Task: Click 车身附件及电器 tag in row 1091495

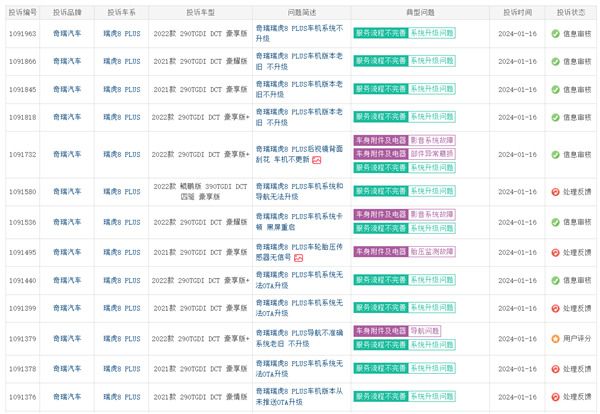Action: click(381, 252)
